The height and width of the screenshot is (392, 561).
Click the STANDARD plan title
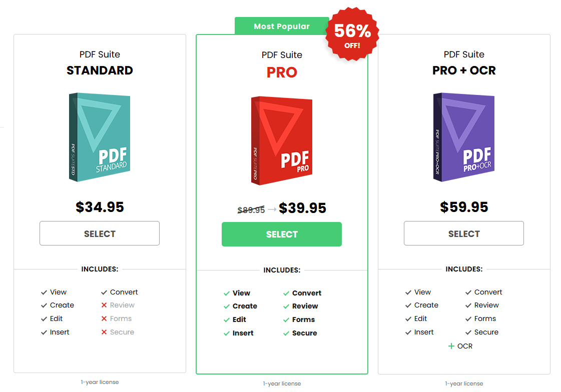[x=100, y=70]
